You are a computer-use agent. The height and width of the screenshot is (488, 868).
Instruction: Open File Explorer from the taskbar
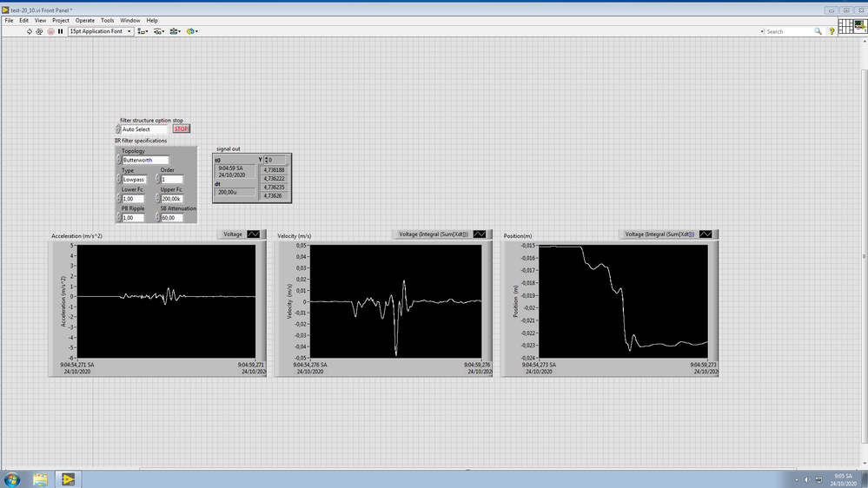point(40,479)
